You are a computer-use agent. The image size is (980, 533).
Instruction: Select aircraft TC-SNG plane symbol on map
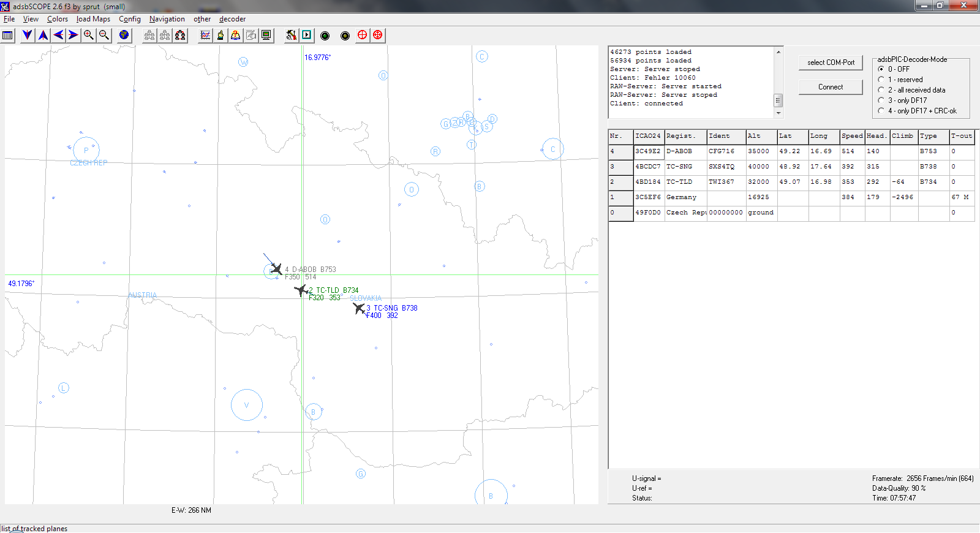pos(359,308)
